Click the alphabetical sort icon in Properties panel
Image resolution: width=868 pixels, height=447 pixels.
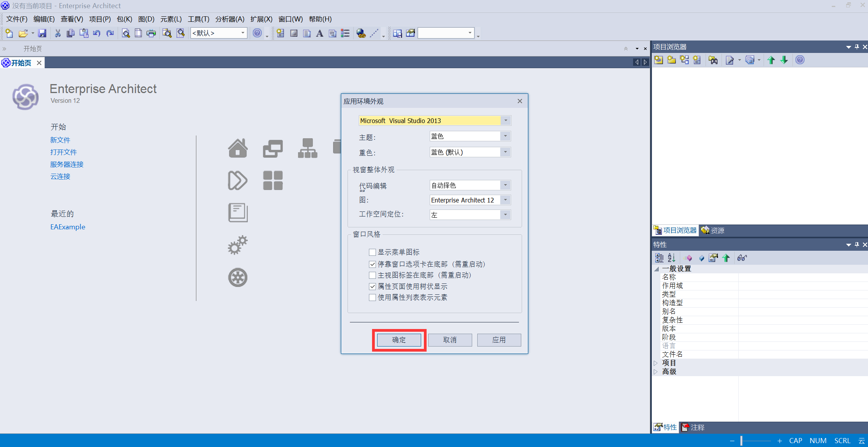[x=672, y=258]
